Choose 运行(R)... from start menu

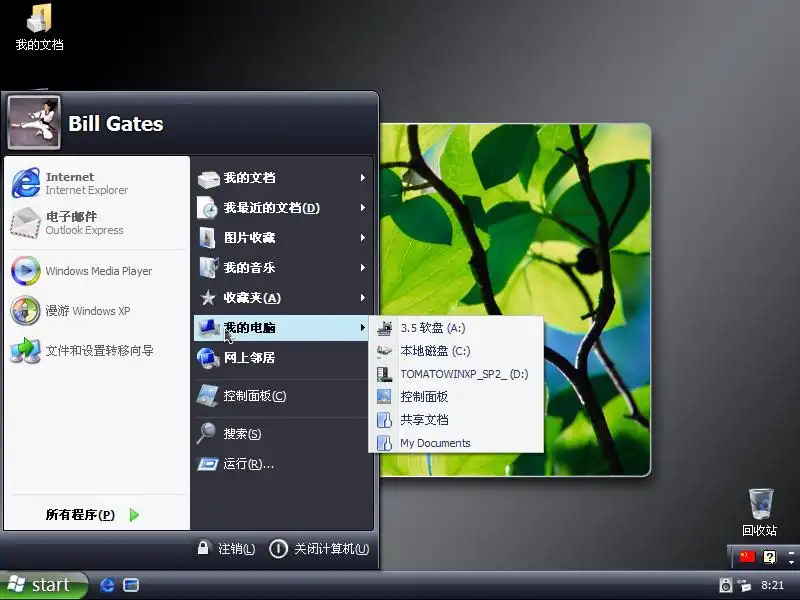(283, 464)
